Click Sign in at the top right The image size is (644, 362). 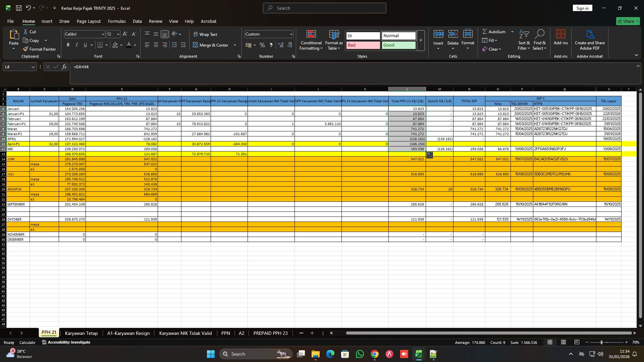click(x=582, y=8)
